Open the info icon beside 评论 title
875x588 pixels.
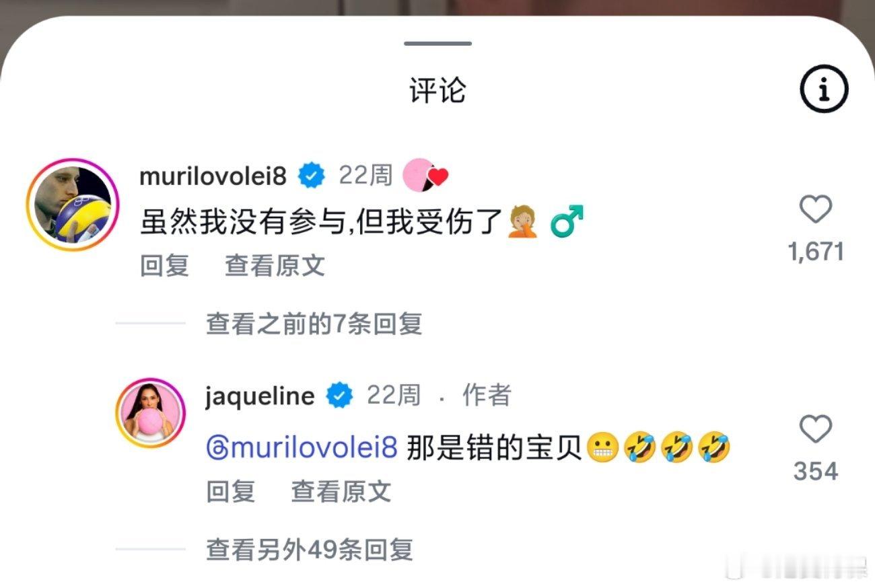[824, 89]
